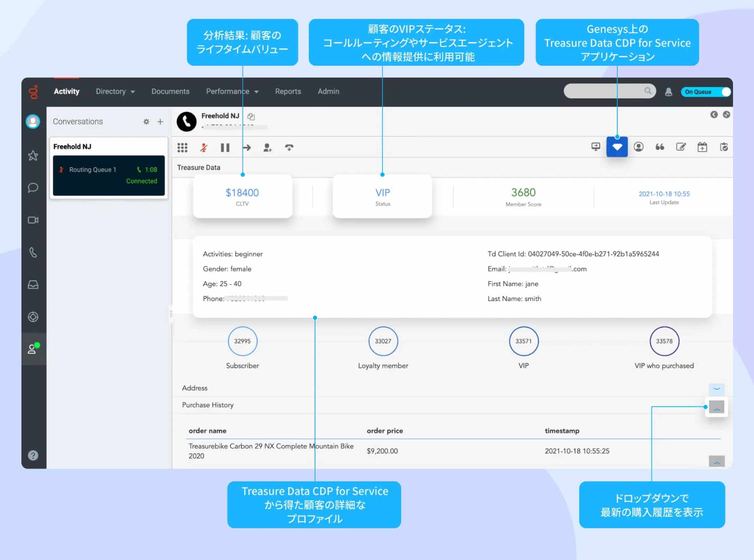Click the Subscriber segment circle 32995

tap(243, 341)
